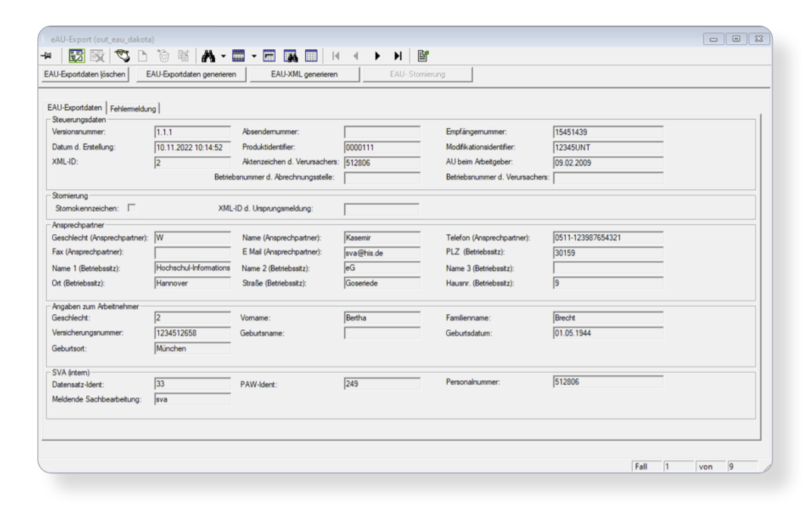Click the table search with binoculars icon

pyautogui.click(x=290, y=56)
